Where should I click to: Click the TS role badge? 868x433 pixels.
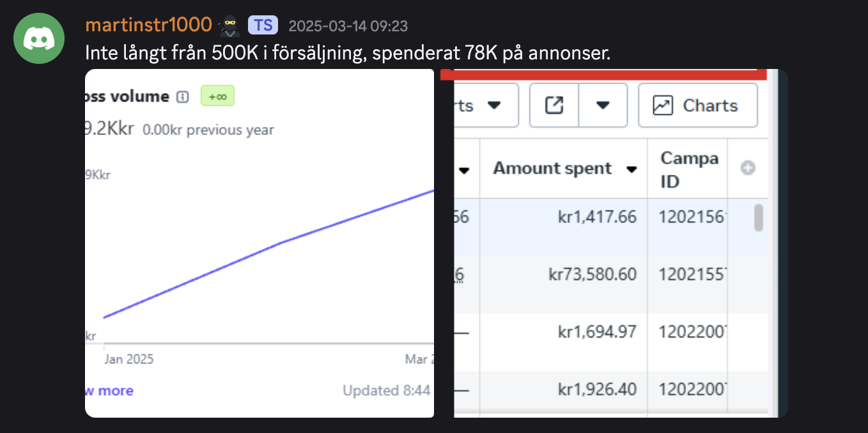263,26
